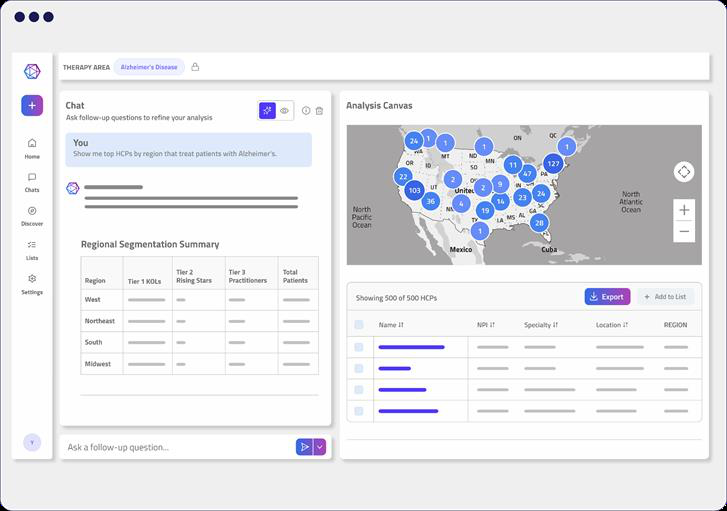Click the map cluster showing 19
Viewport: 727px width, 511px height.
[x=485, y=211]
